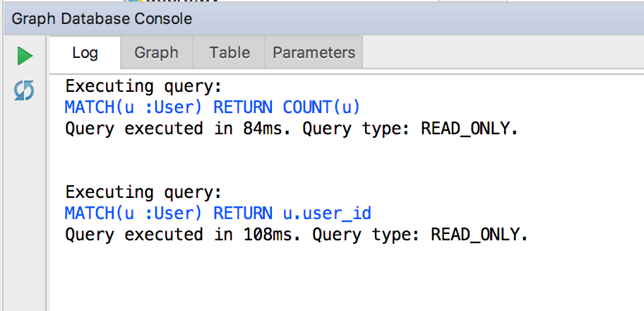Open the Graph tab
Screen dimensions: 644x311
coord(157,52)
